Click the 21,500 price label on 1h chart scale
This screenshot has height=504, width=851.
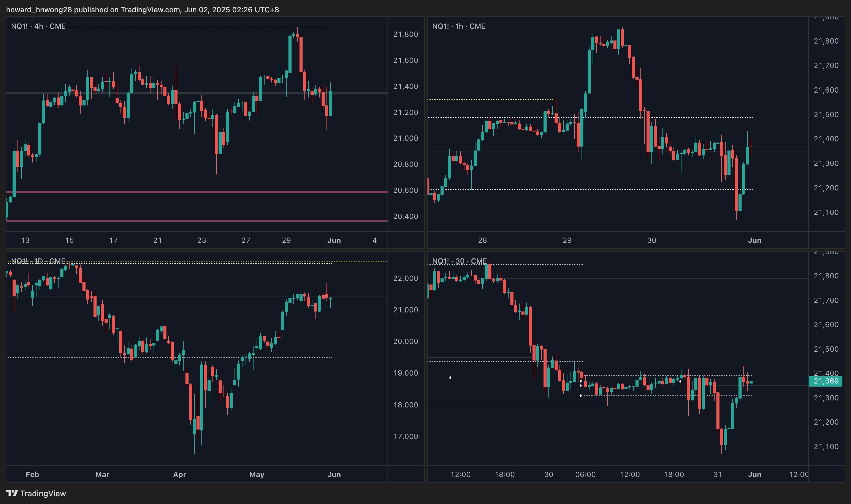[826, 114]
